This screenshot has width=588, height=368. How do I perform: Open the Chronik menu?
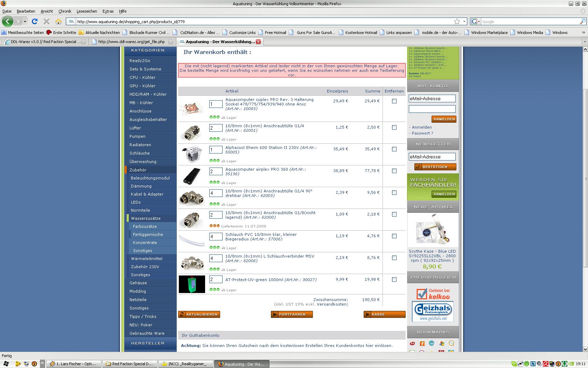(x=65, y=11)
